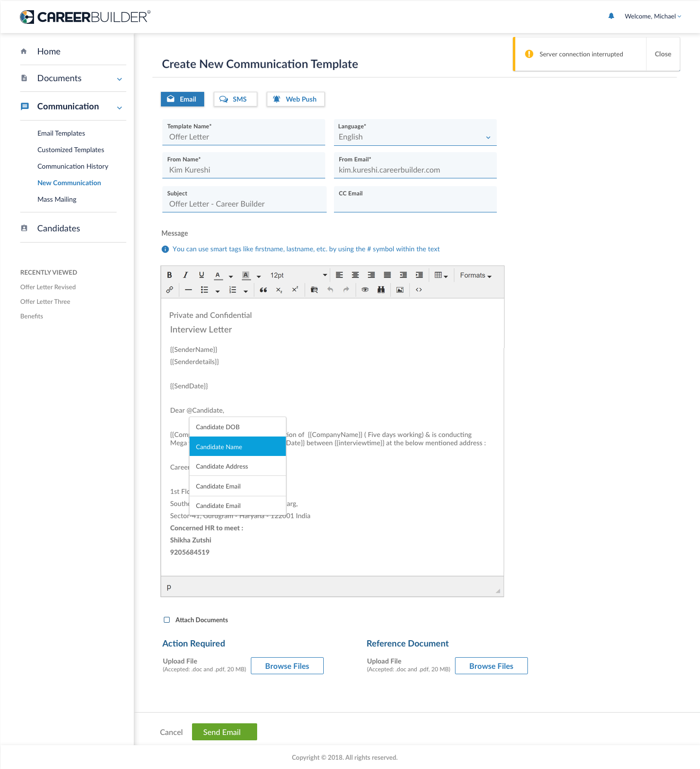Insert a link using the chain icon

[170, 290]
